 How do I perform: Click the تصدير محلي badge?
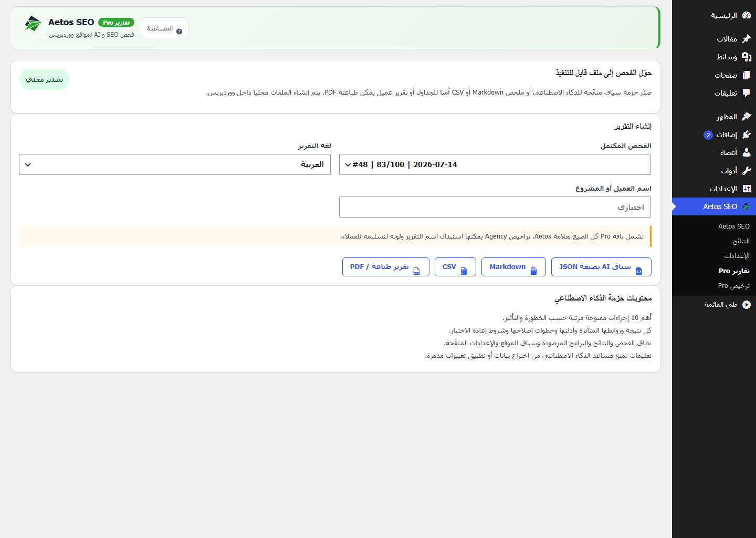click(x=44, y=79)
